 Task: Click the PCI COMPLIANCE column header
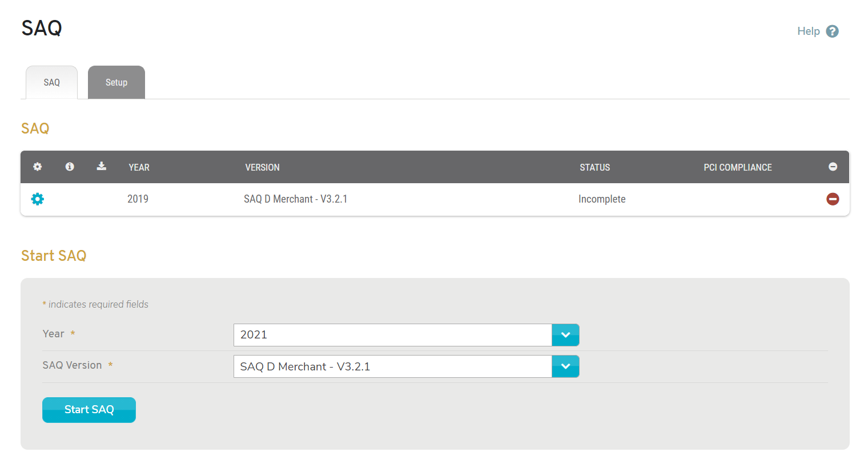pyautogui.click(x=737, y=167)
